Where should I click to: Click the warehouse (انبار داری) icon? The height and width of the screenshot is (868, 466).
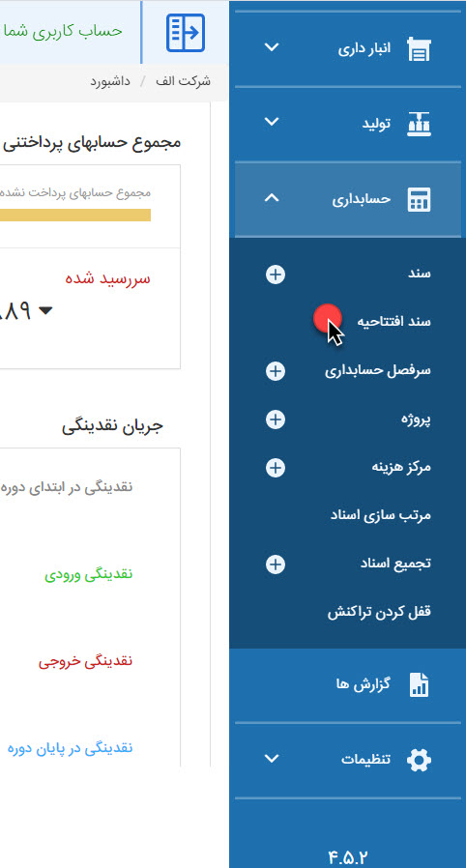419,48
